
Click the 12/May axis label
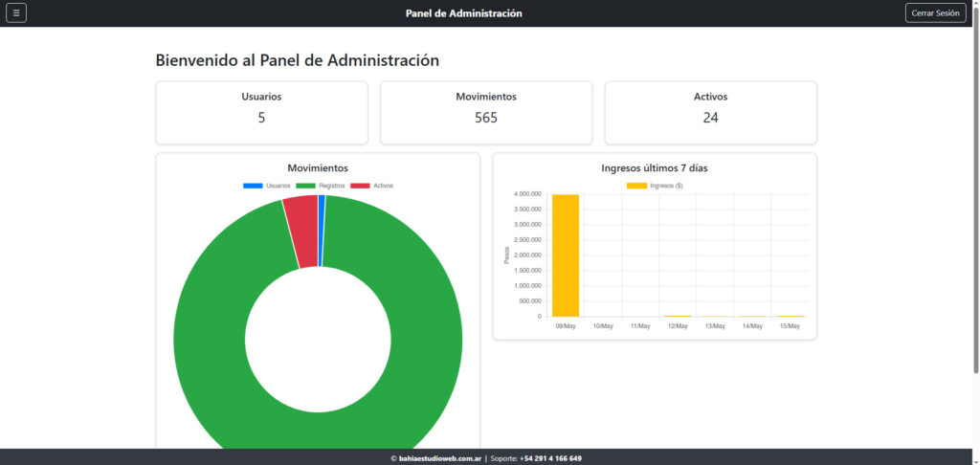(x=678, y=326)
